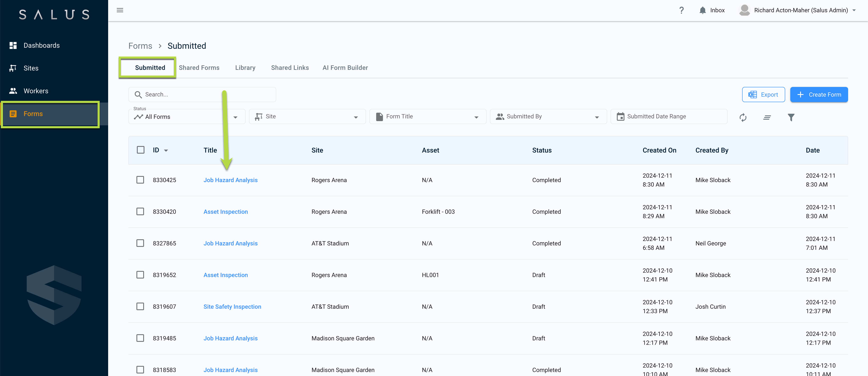Go to Dashboards in sidebar
This screenshot has width=868, height=376.
tap(41, 45)
